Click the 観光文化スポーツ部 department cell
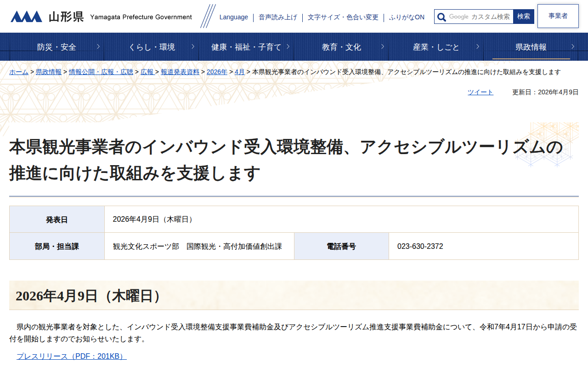Image resolution: width=588 pixels, height=368 pixels. point(199,246)
